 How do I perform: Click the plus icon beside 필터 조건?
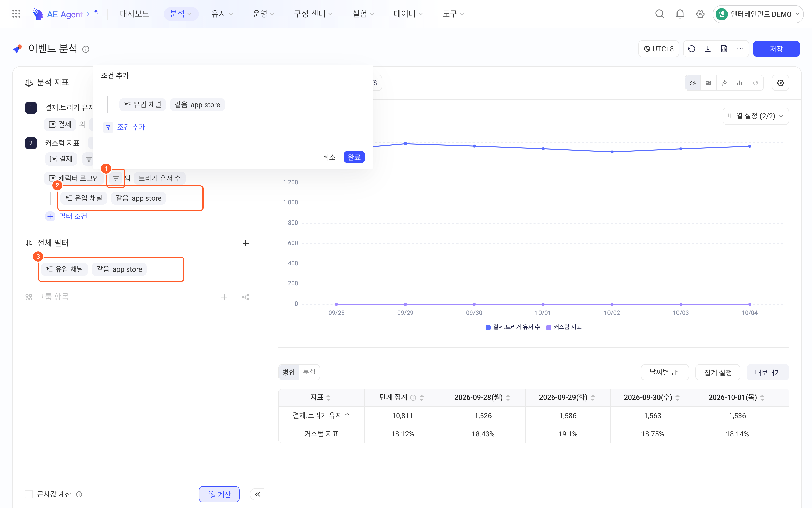coord(50,216)
